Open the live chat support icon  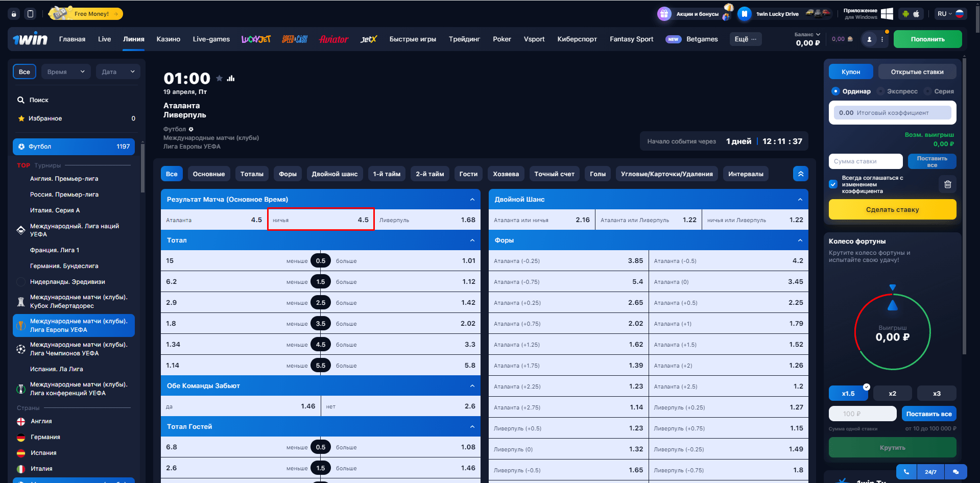pyautogui.click(x=955, y=472)
